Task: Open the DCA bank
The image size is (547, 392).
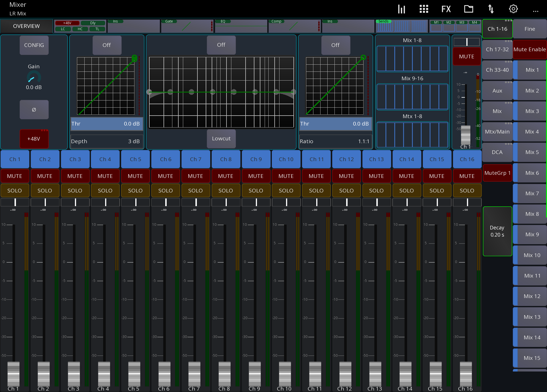Action: point(497,152)
